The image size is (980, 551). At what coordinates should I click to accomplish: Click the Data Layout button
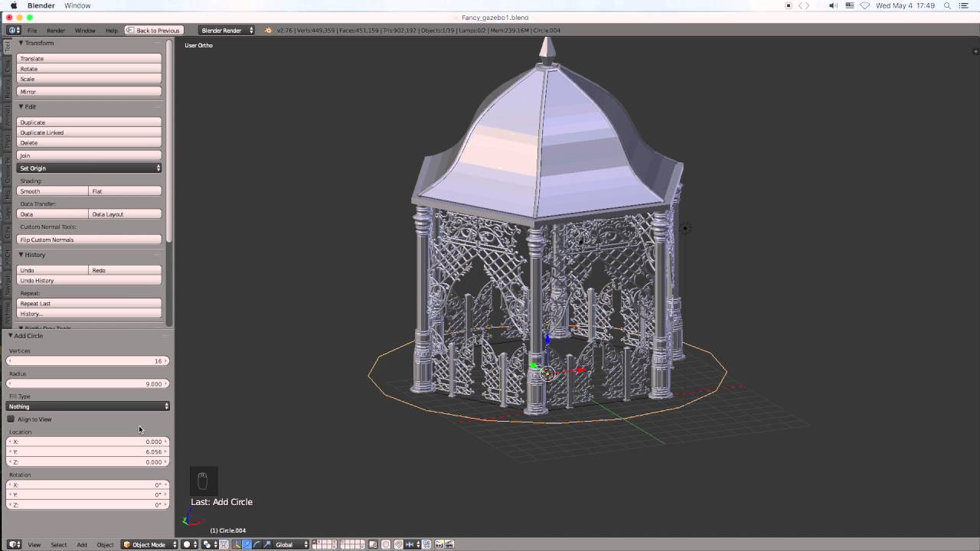(126, 214)
